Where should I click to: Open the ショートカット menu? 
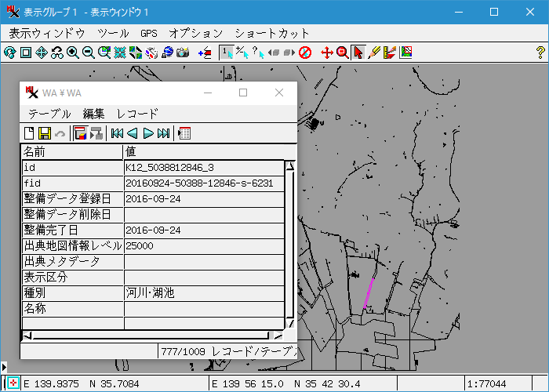click(x=272, y=34)
